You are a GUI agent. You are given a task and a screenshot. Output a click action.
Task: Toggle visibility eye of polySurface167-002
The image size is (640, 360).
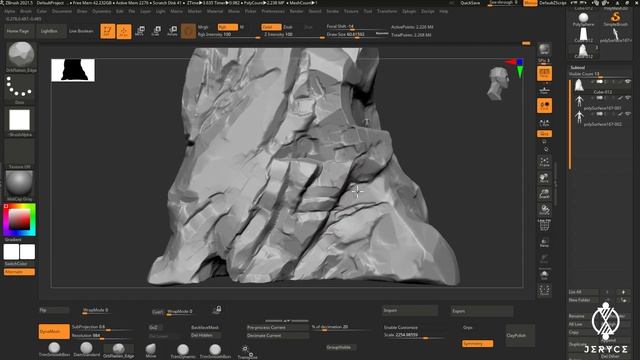[628, 114]
